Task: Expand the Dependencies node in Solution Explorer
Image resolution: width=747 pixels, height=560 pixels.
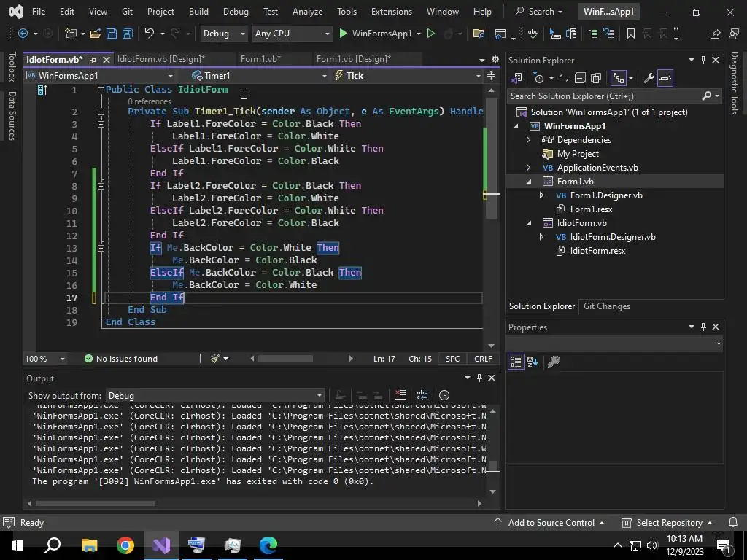Action: pos(529,140)
